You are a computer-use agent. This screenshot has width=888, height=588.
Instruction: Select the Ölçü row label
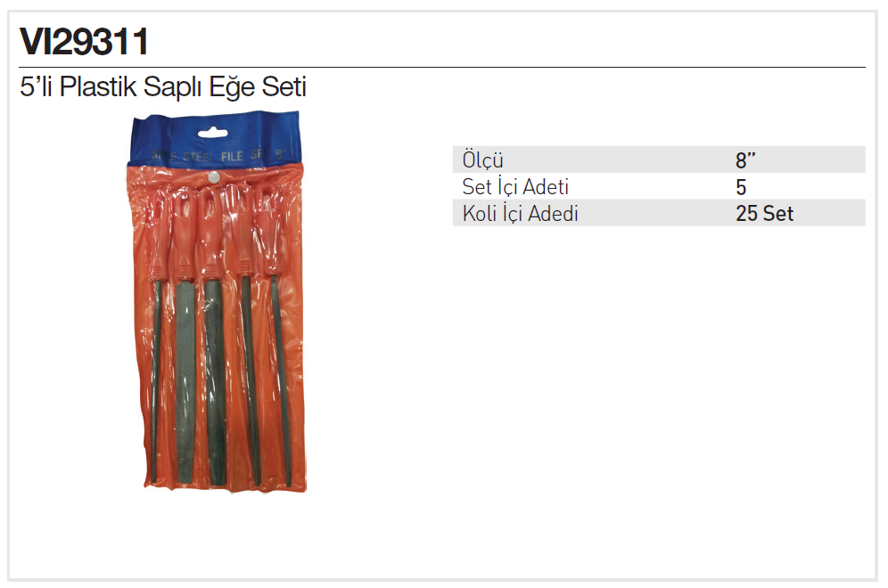point(482,160)
